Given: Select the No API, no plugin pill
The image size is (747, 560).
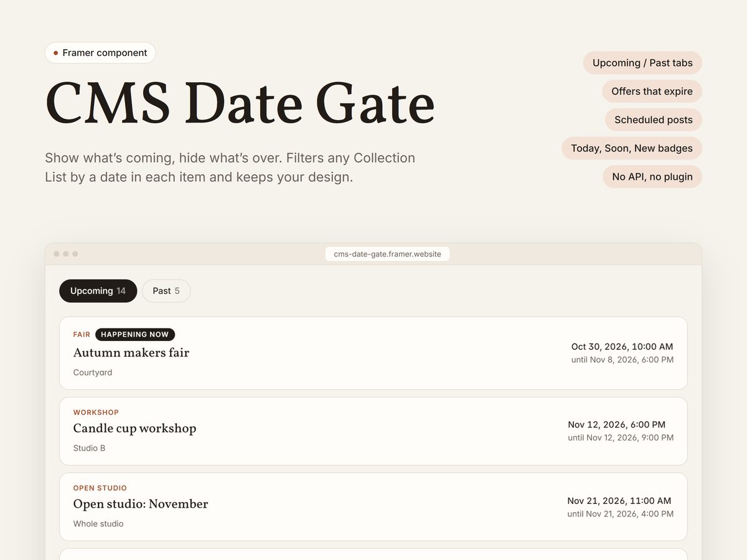Looking at the screenshot, I should coord(652,177).
